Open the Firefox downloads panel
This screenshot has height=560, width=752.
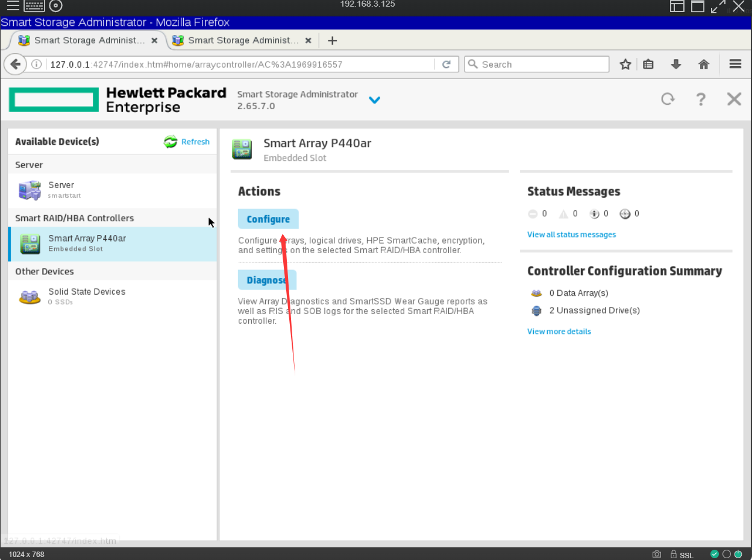[x=676, y=64]
